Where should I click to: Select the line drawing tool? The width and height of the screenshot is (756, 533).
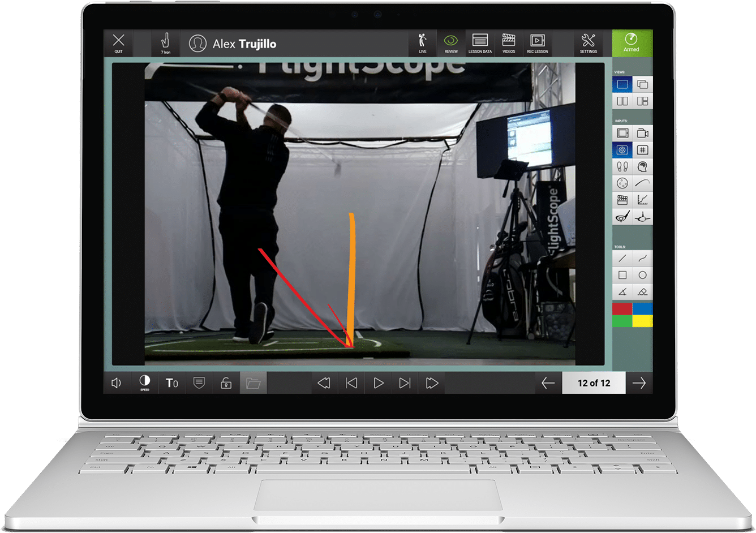click(x=622, y=259)
